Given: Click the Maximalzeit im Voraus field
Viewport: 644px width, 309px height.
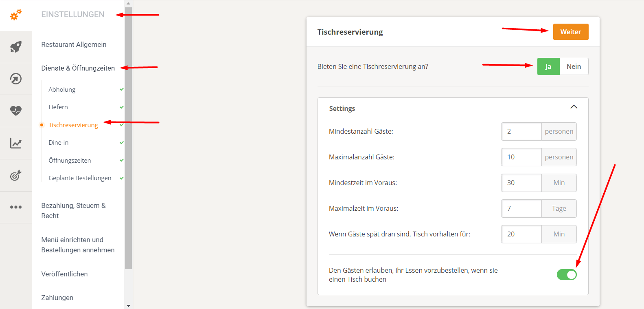Looking at the screenshot, I should [x=521, y=209].
